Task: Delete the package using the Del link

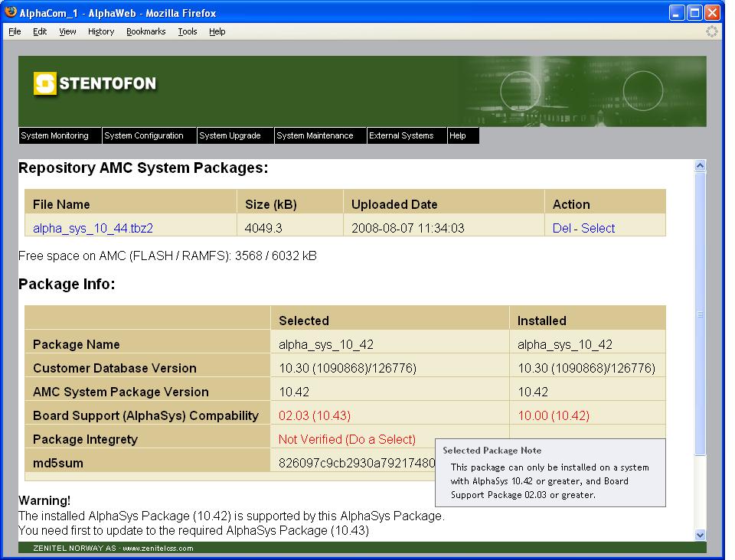Action: coord(561,228)
